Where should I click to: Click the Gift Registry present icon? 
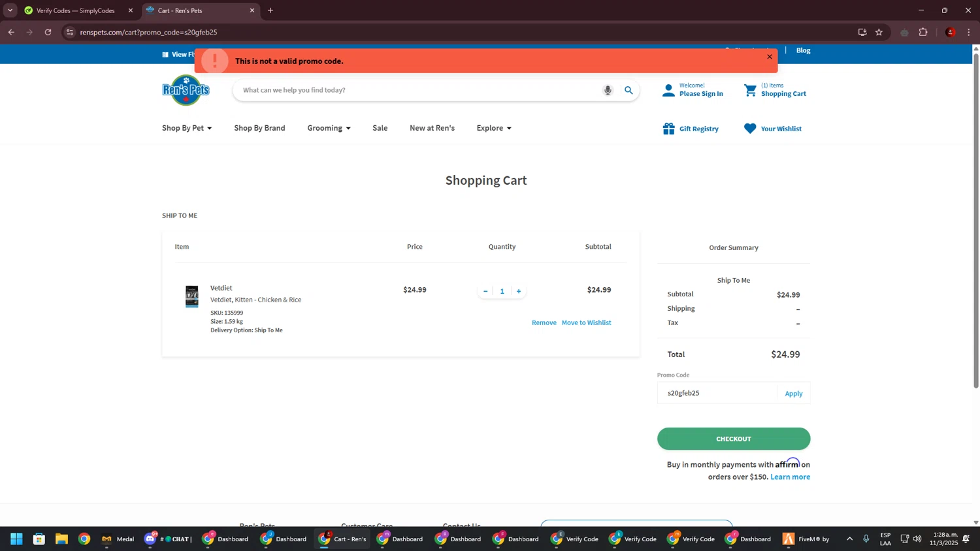click(668, 129)
